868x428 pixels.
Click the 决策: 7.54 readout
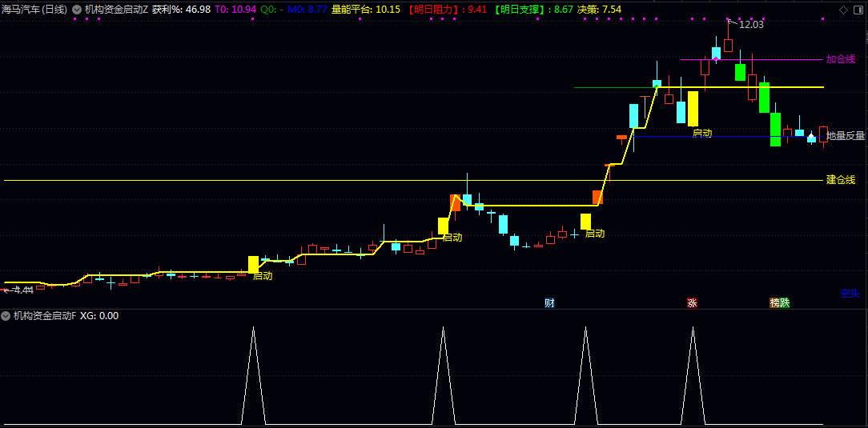[x=599, y=10]
